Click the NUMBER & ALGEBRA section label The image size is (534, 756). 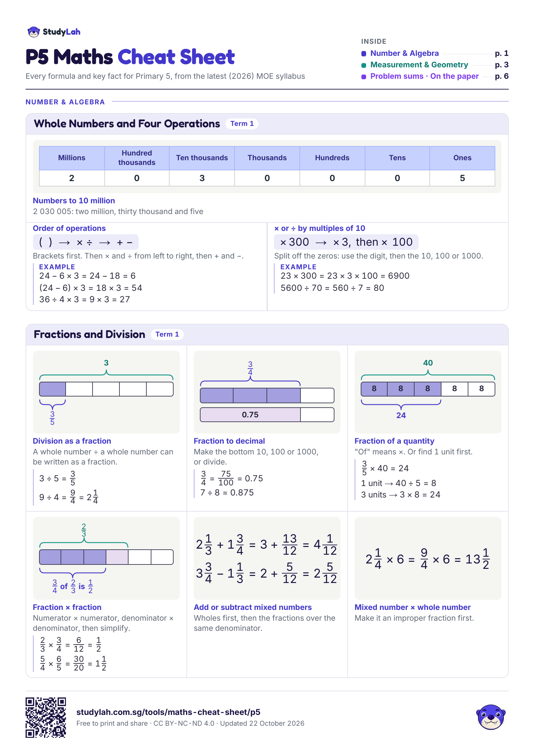point(65,102)
